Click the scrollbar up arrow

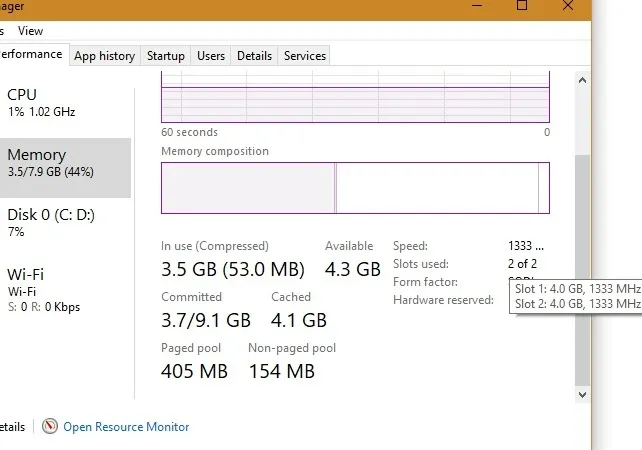coord(582,80)
